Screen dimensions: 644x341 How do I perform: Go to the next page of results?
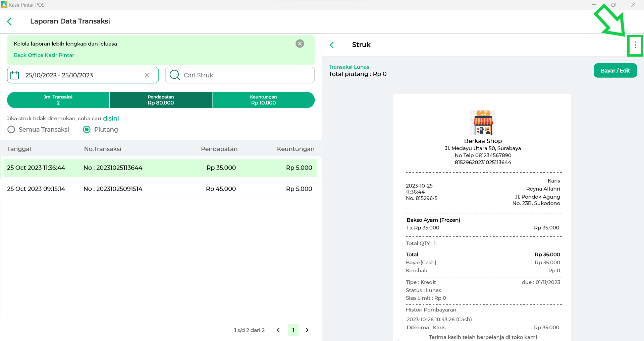tap(307, 330)
